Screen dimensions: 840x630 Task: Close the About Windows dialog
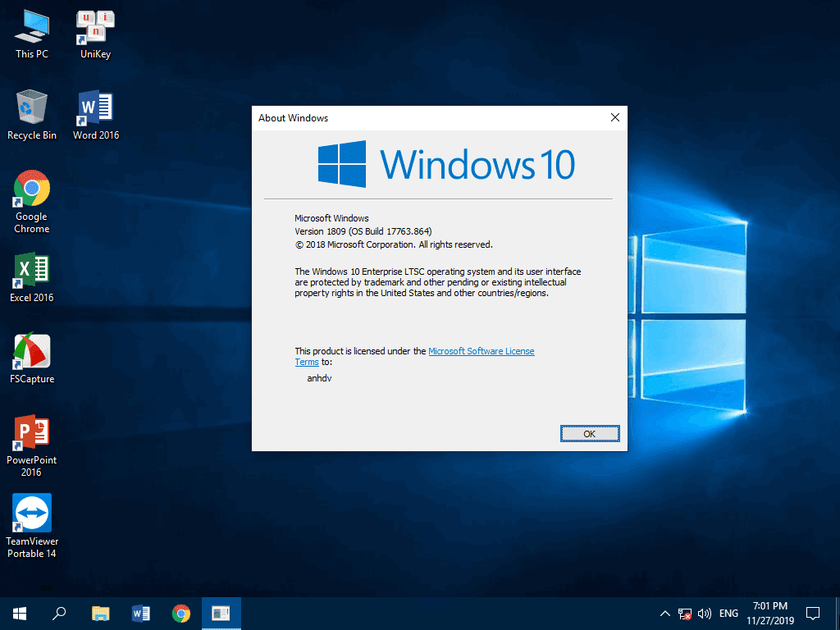coord(615,117)
